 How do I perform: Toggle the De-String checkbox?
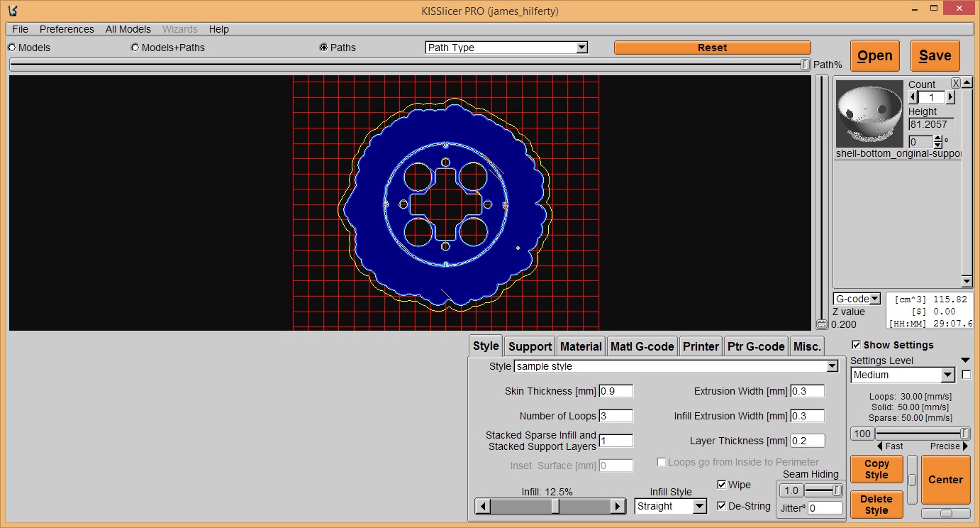point(722,506)
